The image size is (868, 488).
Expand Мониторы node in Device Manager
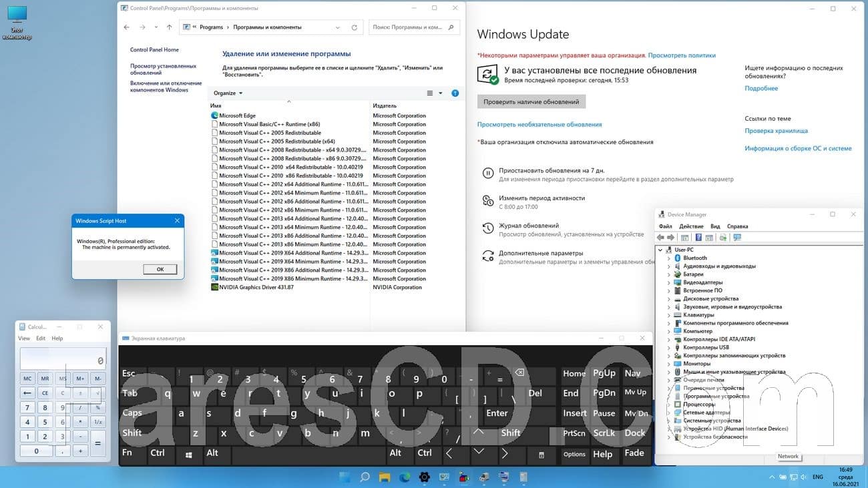669,364
